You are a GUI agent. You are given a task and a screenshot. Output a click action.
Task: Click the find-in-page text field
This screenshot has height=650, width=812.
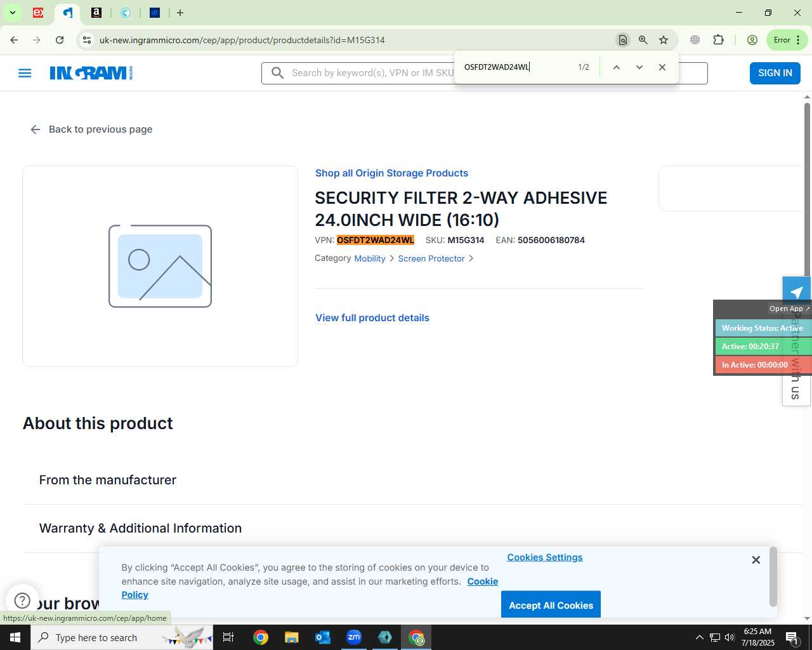[517, 67]
